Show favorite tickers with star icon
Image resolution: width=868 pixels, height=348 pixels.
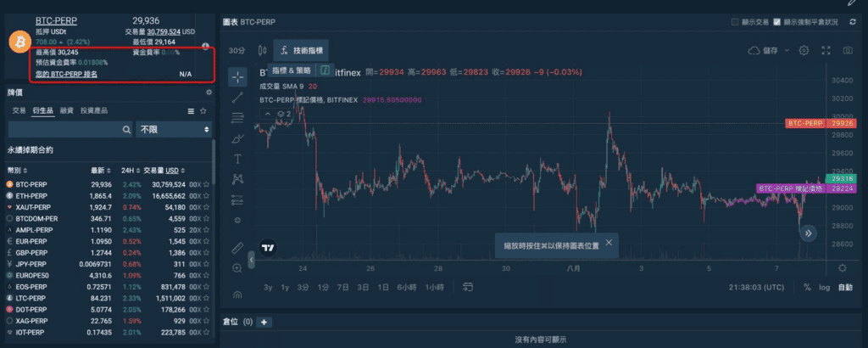pos(203,111)
